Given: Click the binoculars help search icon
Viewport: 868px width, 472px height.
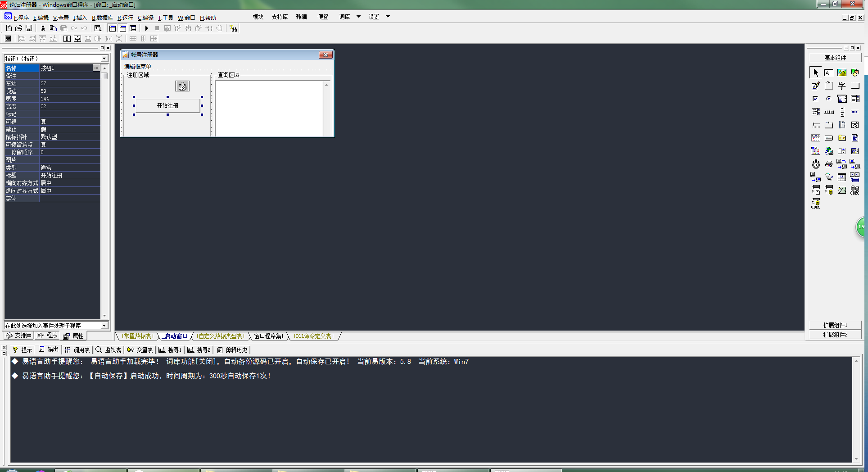Looking at the screenshot, I should pyautogui.click(x=233, y=28).
